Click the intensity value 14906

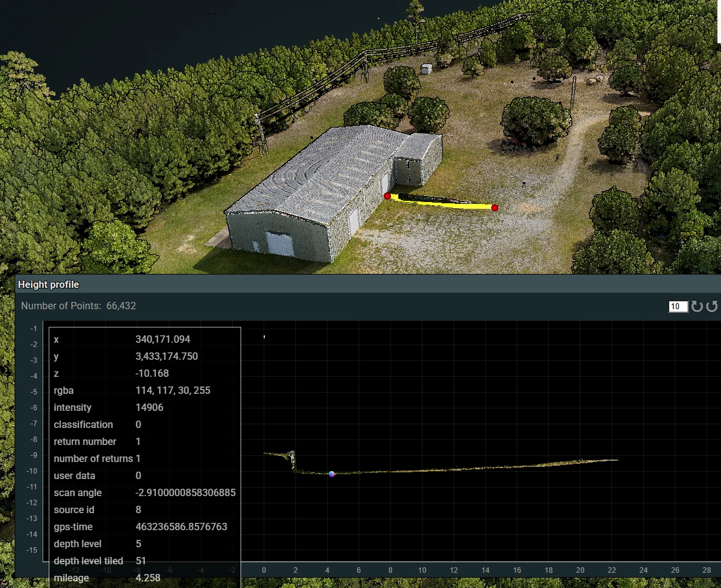tap(149, 407)
